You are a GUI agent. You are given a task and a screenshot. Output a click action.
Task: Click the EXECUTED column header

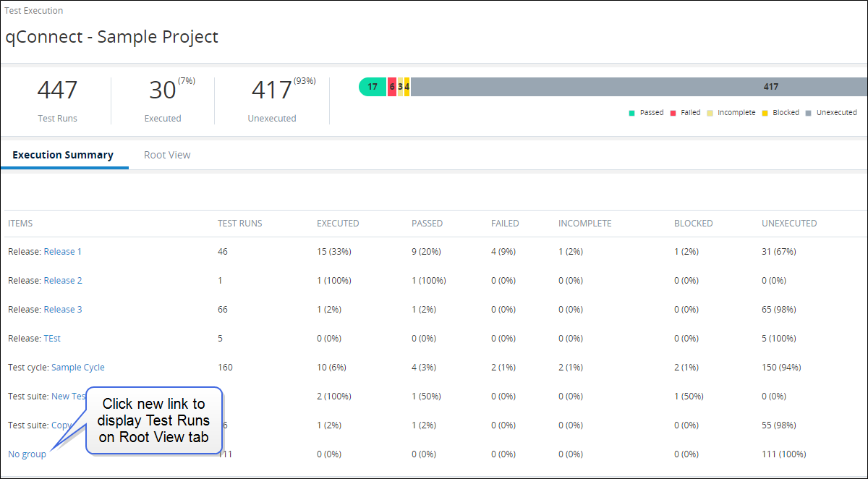[338, 224]
